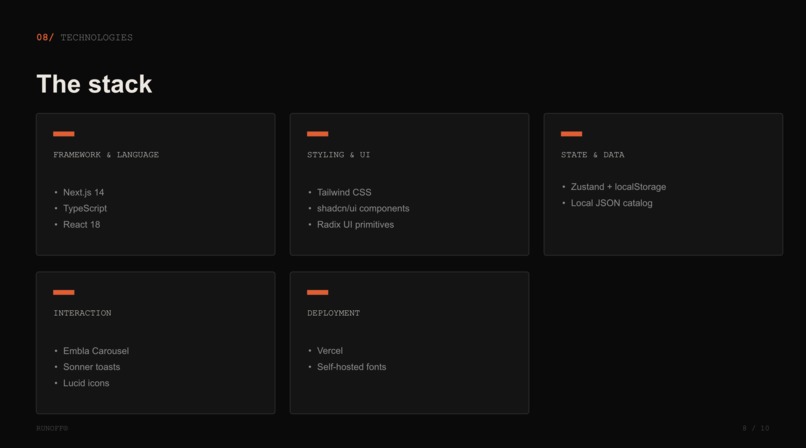Image resolution: width=806 pixels, height=448 pixels.
Task: Click the Radix UI primitives bullet
Action: coord(355,225)
